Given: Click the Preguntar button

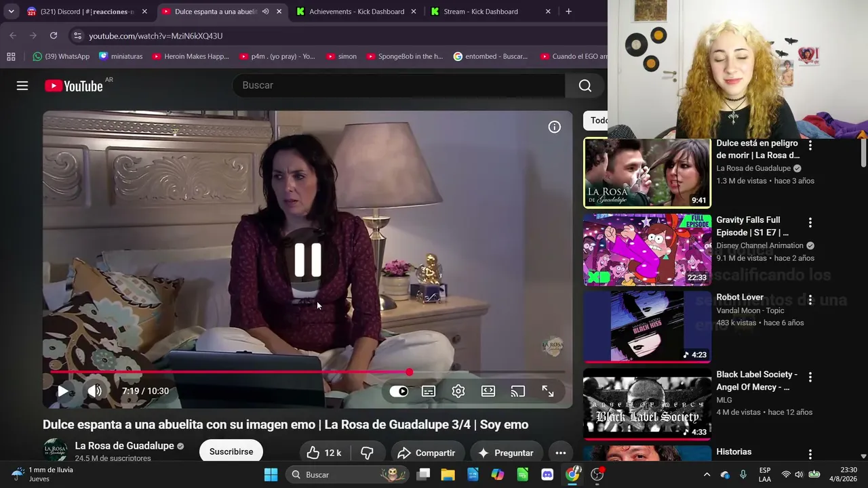Looking at the screenshot, I should (x=506, y=453).
